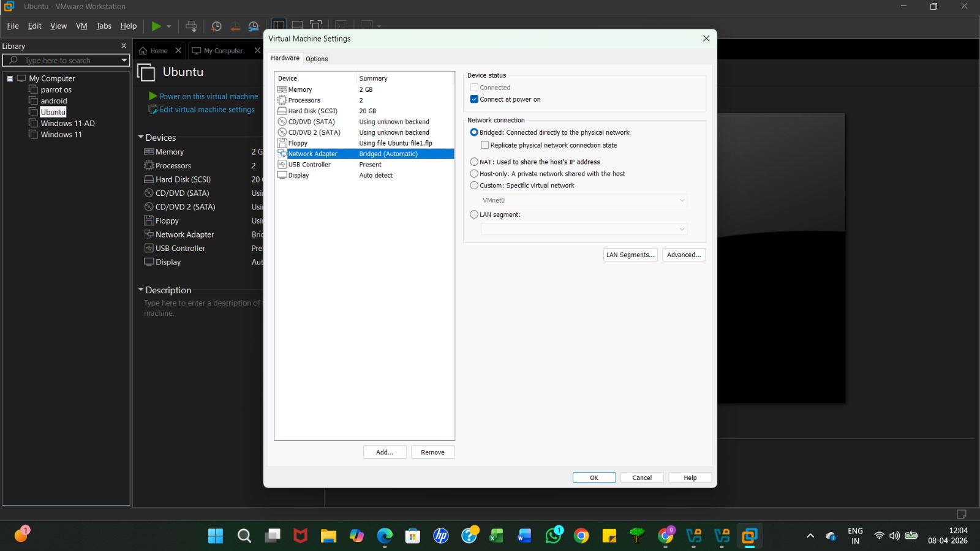980x551 pixels.
Task: Confirm settings with the OK button
Action: [594, 478]
